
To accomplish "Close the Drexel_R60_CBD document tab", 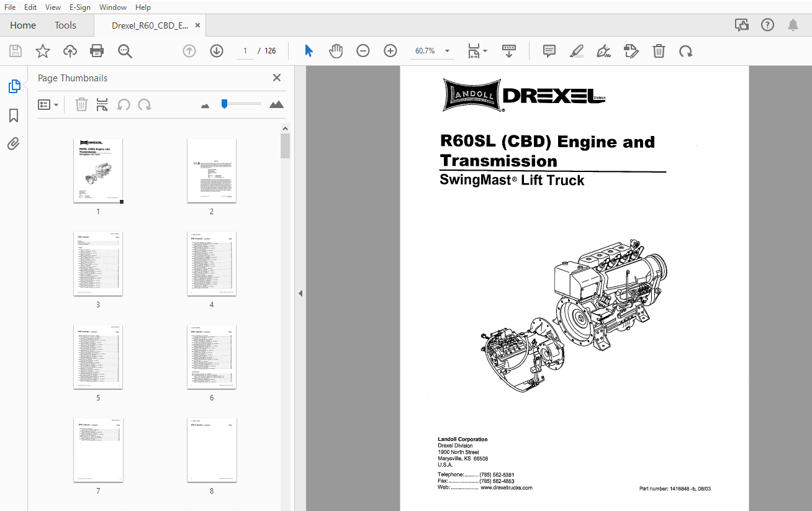I will [x=198, y=25].
